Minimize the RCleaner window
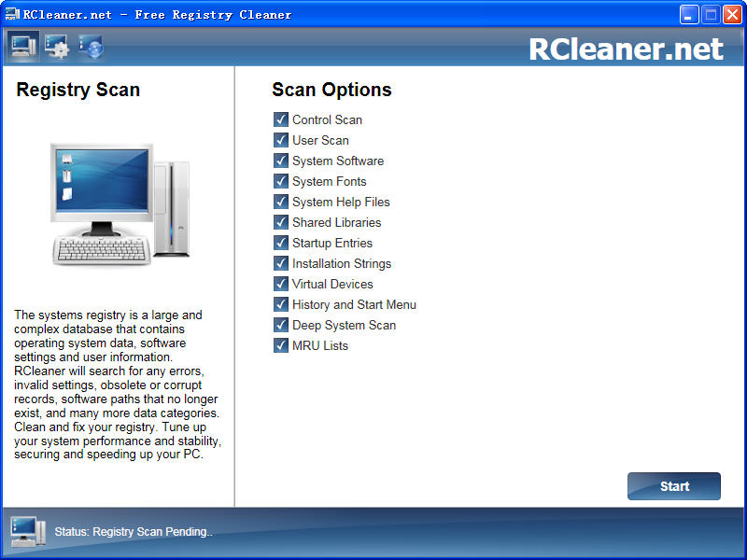Screen dimensions: 747x560 688,13
